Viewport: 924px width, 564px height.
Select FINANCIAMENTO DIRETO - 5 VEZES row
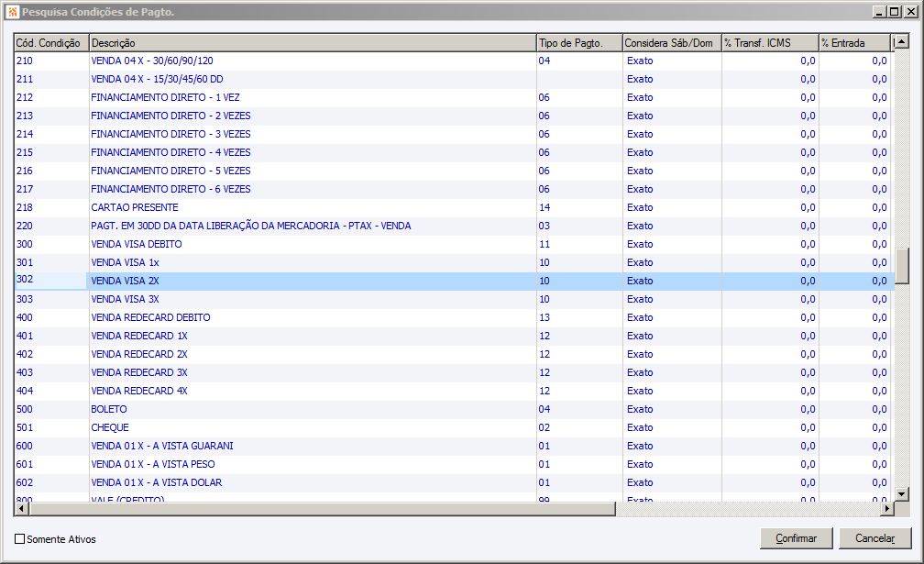tap(455, 171)
